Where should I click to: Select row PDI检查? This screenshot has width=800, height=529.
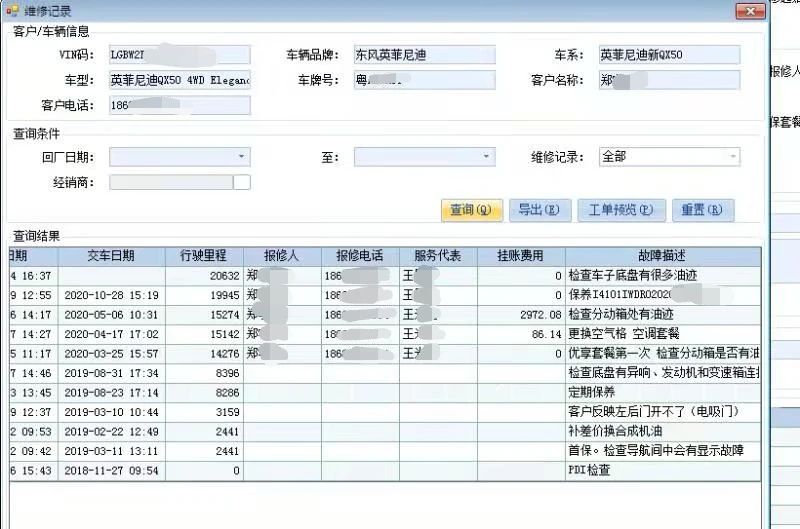[385, 470]
